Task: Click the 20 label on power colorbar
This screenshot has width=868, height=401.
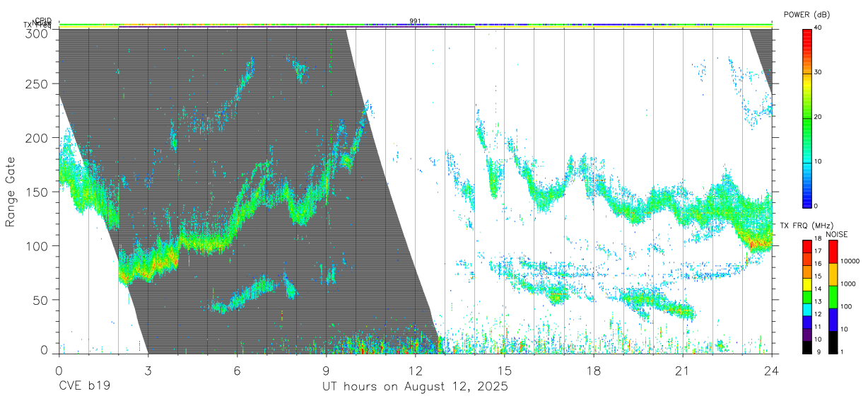Action: [819, 117]
